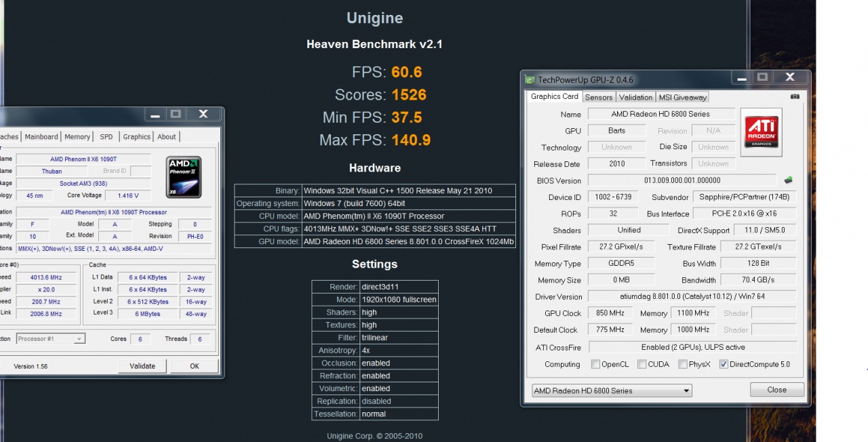
Task: Select the SPD tab in CPU-Z
Action: click(x=106, y=136)
